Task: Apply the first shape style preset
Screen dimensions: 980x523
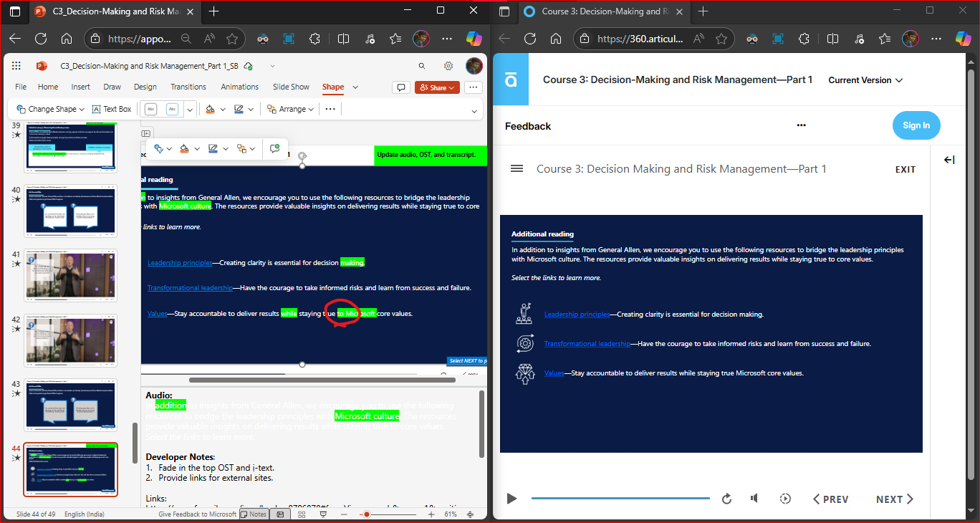Action: 150,109
